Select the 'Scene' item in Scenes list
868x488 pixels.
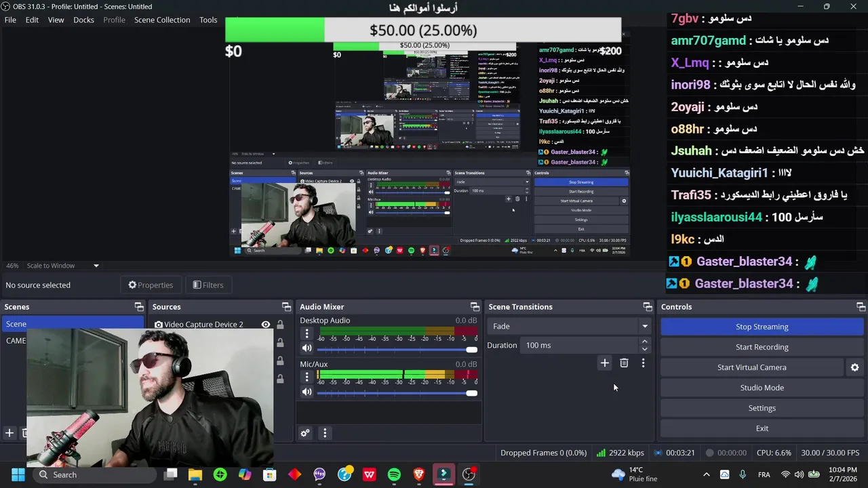pos(72,324)
